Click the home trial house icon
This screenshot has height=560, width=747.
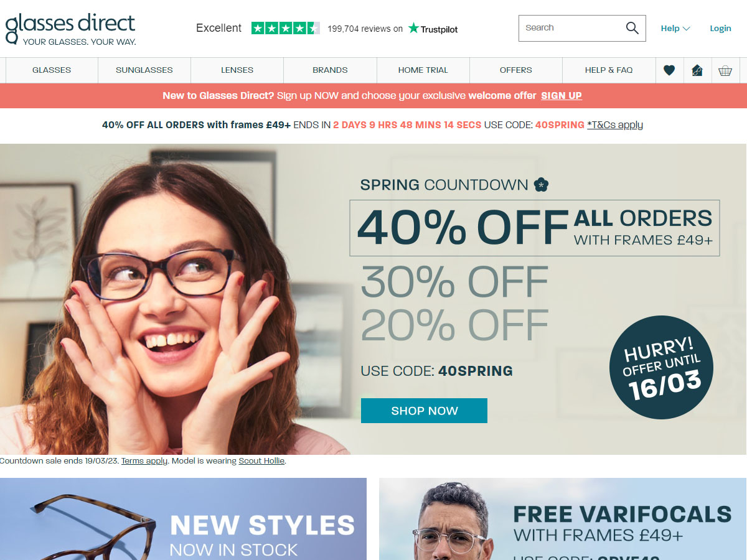tap(697, 70)
